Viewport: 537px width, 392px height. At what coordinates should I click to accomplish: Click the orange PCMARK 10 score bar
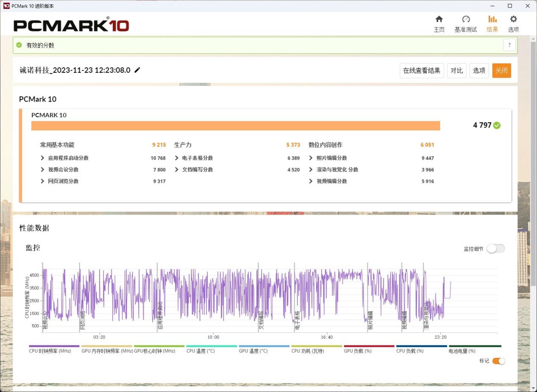tap(236, 126)
